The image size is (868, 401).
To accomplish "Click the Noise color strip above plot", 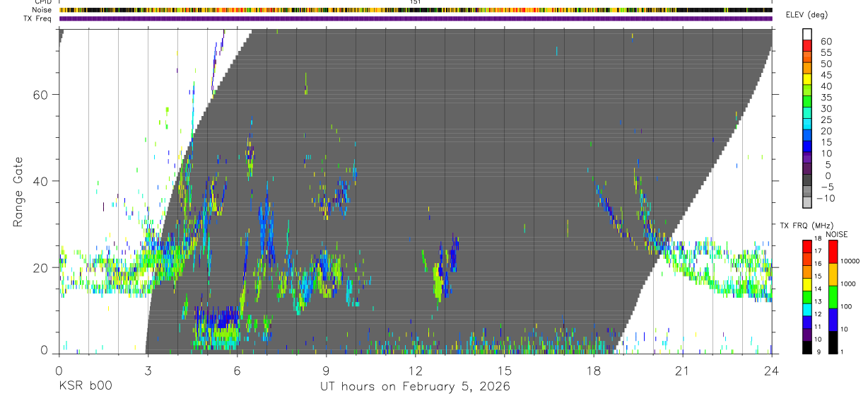I will 416,10.
